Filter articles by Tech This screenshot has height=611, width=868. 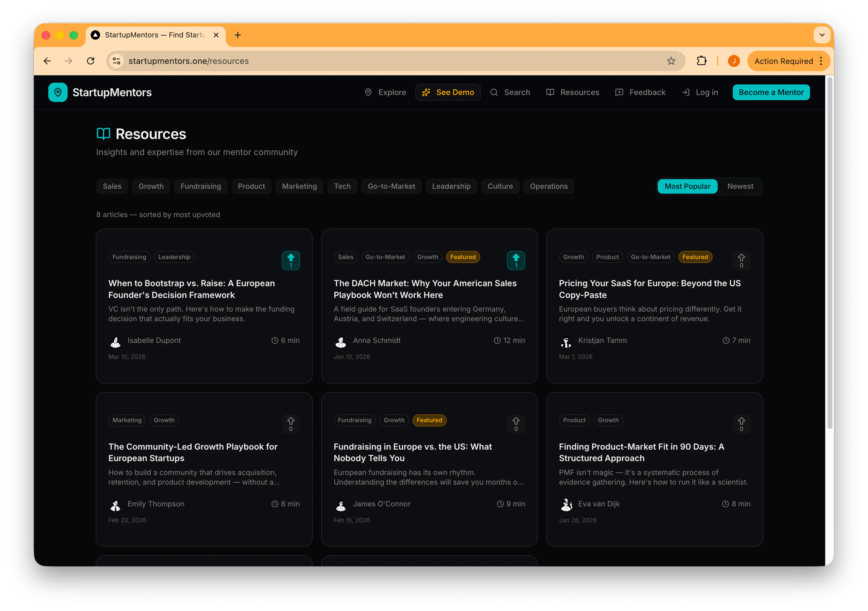pos(343,186)
